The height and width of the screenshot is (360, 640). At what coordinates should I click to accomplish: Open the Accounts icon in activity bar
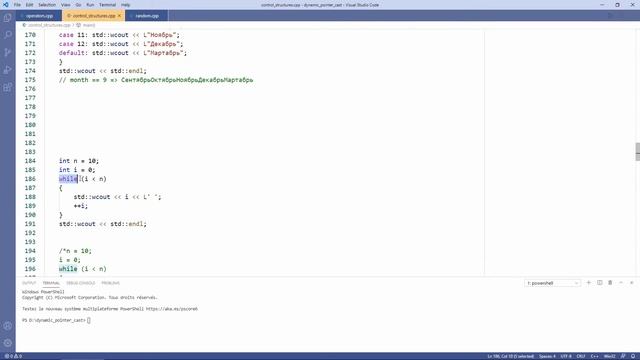8,326
